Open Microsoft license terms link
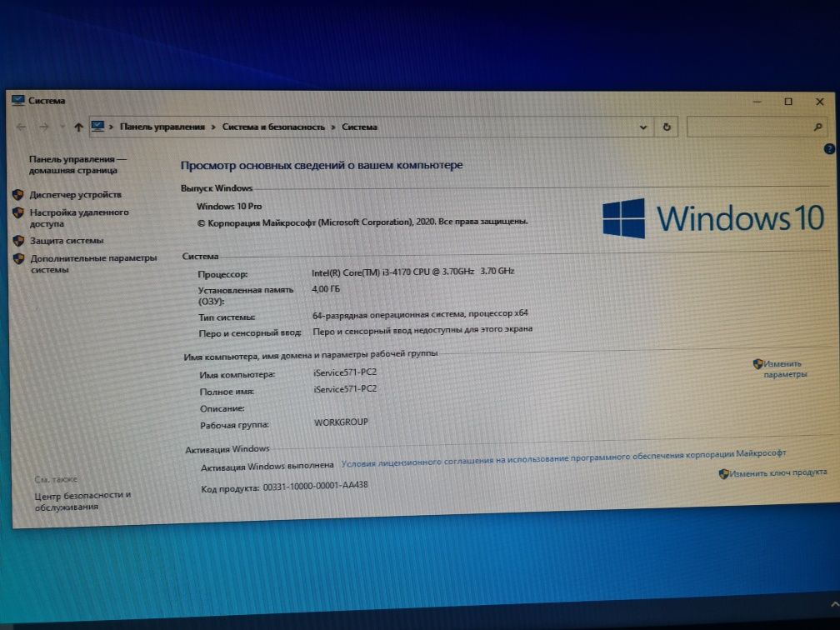The width and height of the screenshot is (840, 630). point(563,458)
